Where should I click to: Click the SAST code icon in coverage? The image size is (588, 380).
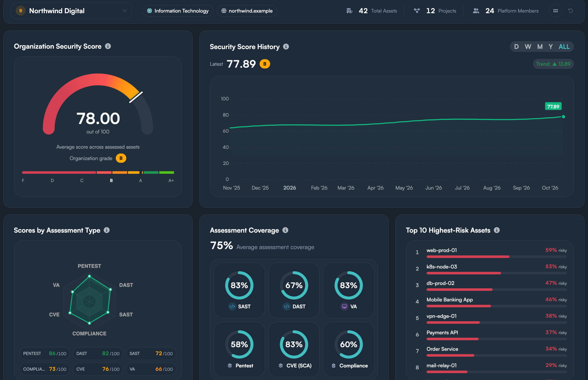pos(232,306)
